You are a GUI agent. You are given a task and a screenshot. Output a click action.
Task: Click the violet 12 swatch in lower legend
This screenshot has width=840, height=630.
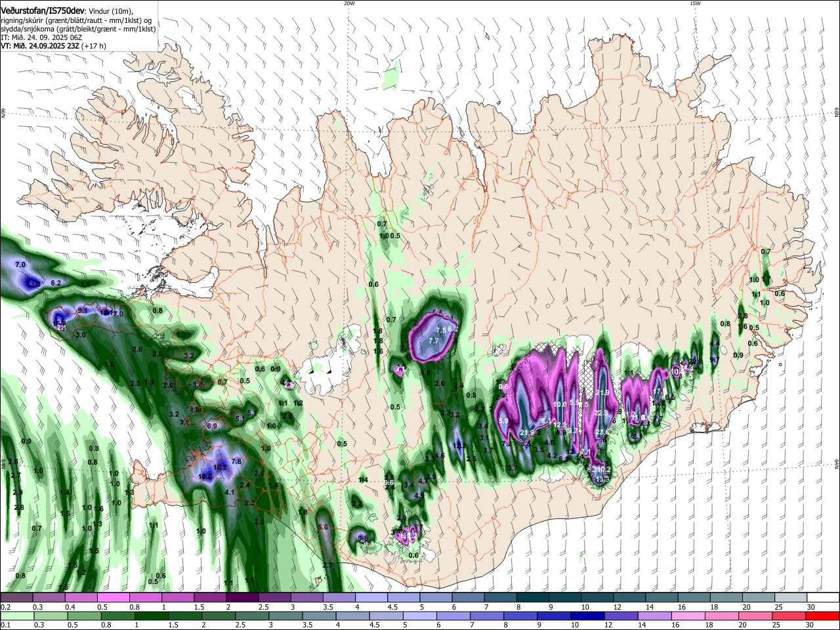coord(621,616)
